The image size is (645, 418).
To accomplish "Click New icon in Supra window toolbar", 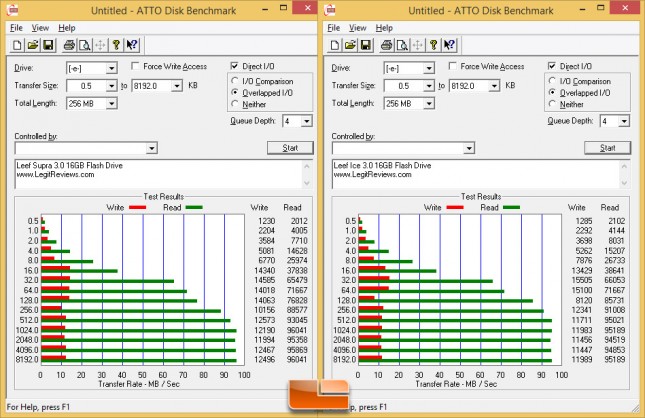I will 17,45.
